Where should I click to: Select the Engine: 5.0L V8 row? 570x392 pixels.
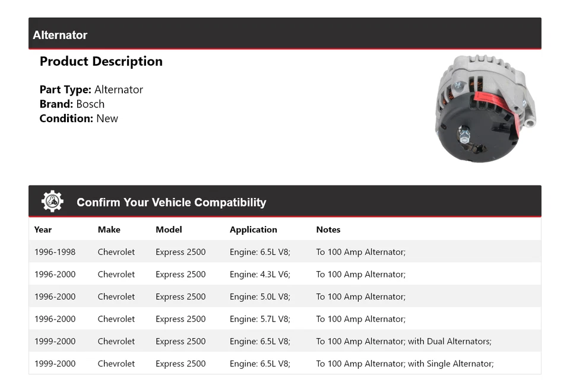(284, 297)
